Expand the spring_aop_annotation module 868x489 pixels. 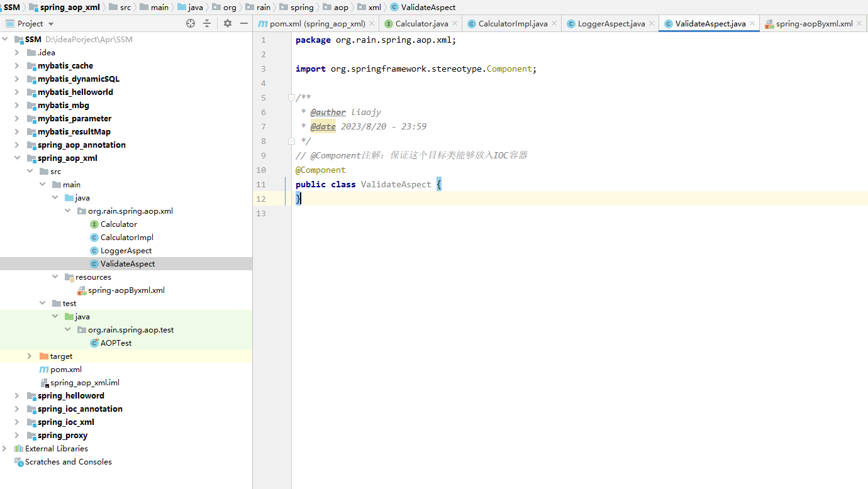(17, 145)
